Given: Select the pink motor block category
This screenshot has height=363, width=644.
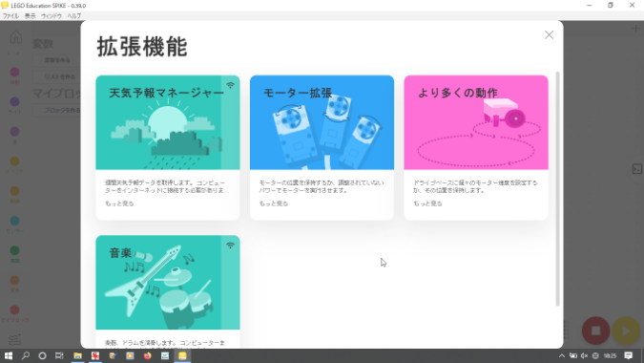Looking at the screenshot, I should click(x=14, y=72).
